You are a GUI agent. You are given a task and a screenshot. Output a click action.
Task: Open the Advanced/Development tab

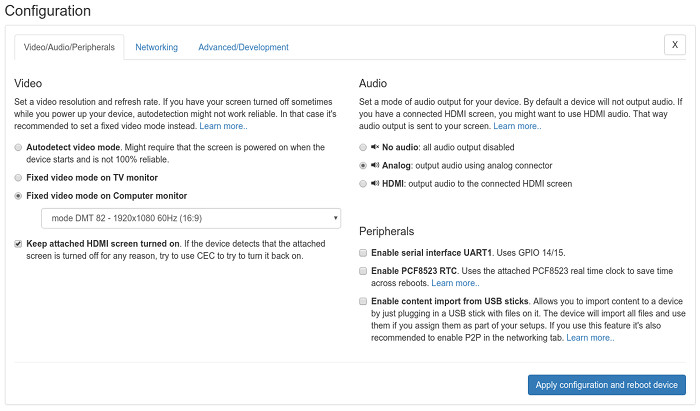[x=243, y=47]
